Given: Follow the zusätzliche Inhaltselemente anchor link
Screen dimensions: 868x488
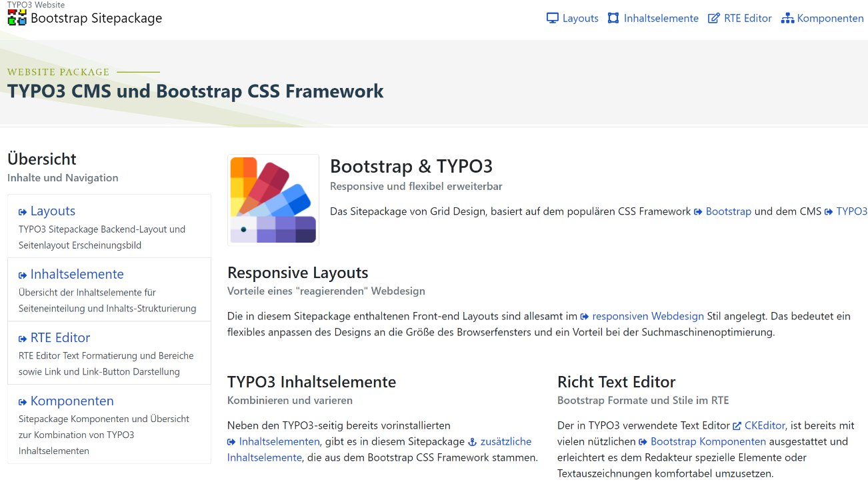Looking at the screenshot, I should (x=505, y=441).
